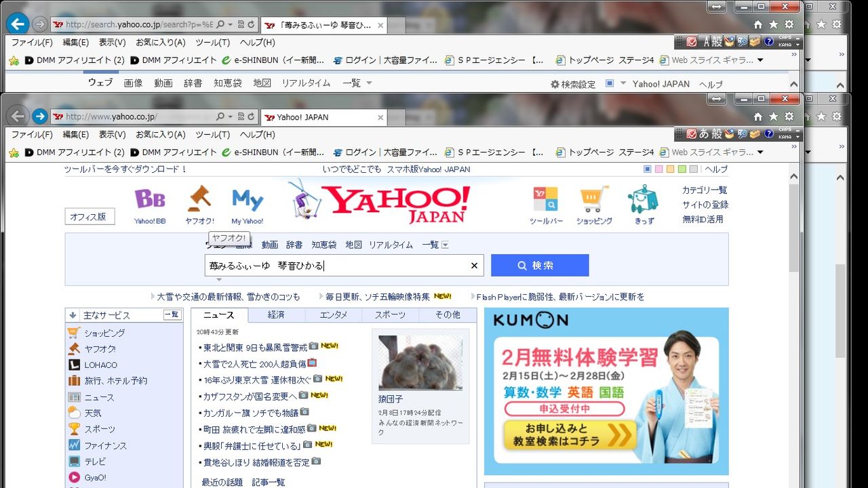Screen dimensions: 868x488
Task: Click the 猿団子 news thumbnail
Action: [420, 363]
